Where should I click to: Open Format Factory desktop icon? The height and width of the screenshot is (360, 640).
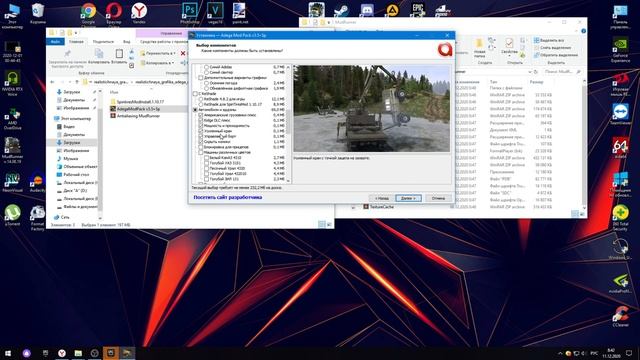pyautogui.click(x=38, y=218)
